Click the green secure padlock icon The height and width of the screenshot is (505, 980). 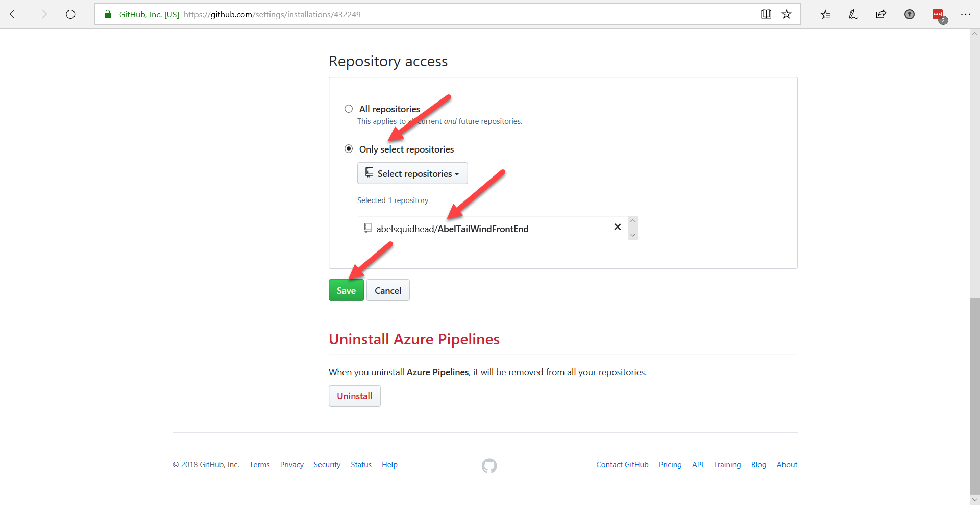[x=108, y=14]
